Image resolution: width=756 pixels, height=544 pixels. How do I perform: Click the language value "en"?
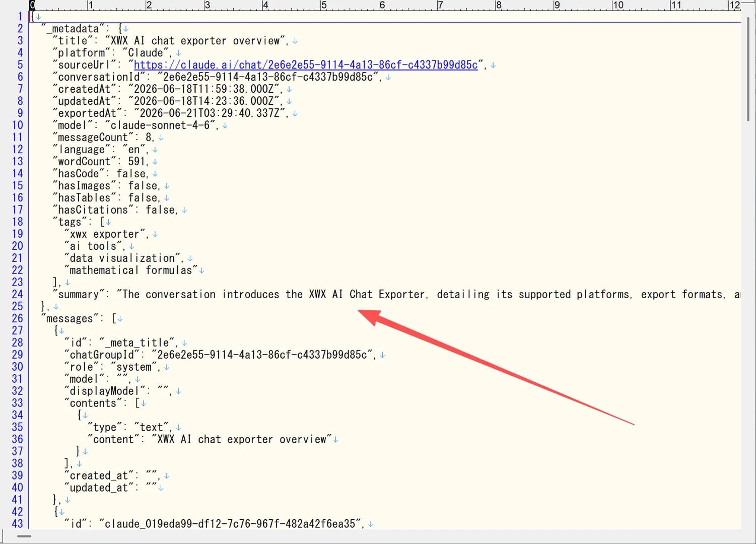(x=134, y=150)
